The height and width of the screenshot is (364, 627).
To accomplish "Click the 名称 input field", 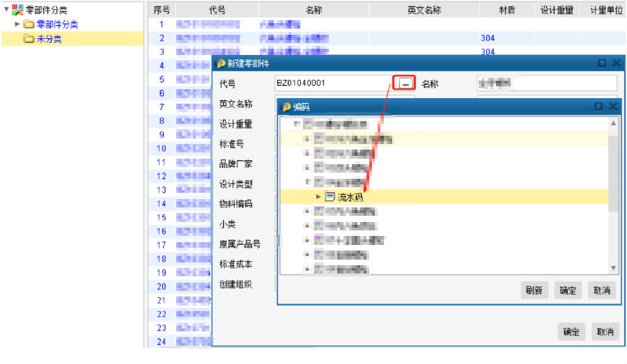I will (547, 83).
